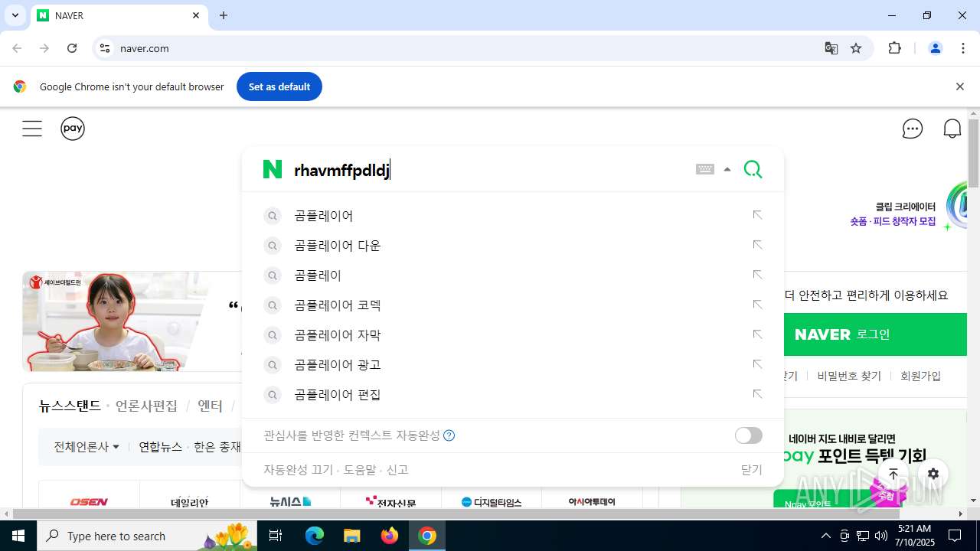Open the on-screen keyboard input tool
The width and height of the screenshot is (980, 551).
tap(705, 170)
